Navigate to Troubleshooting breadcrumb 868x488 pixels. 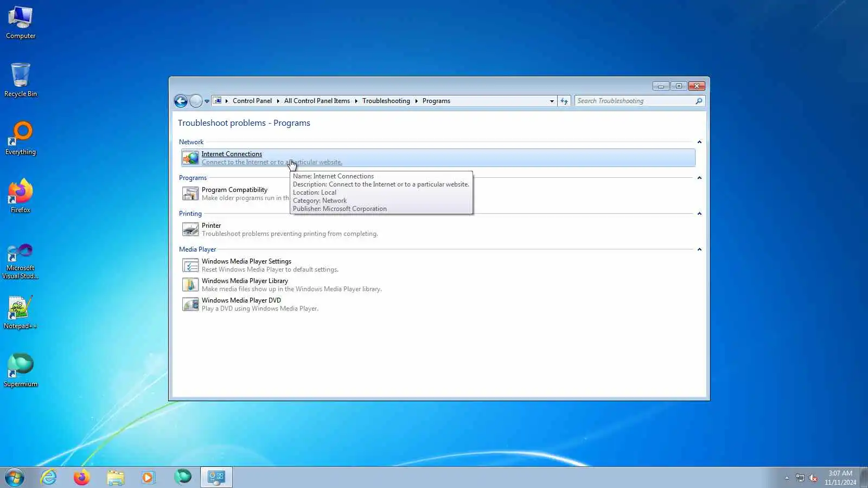[386, 101]
